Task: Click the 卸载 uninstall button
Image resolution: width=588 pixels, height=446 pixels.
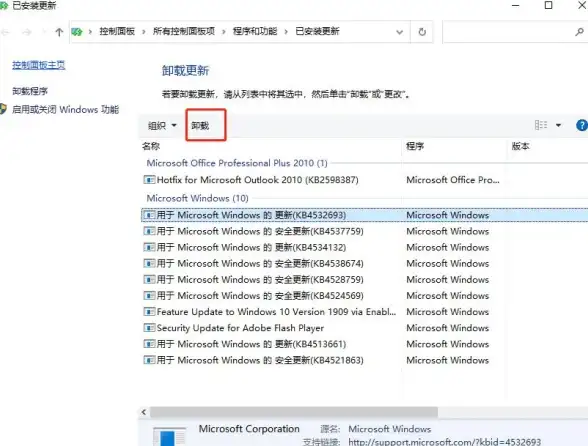Action: [200, 125]
